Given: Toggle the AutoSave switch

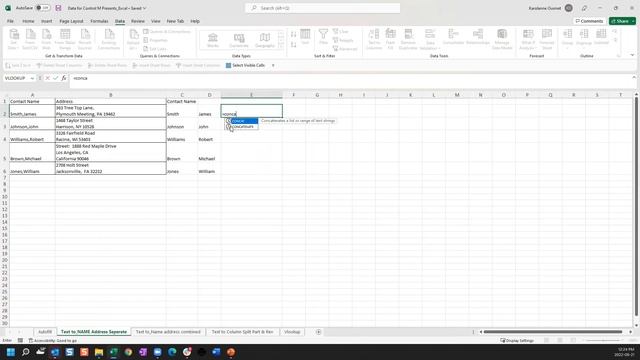Looking at the screenshot, I should [42, 8].
